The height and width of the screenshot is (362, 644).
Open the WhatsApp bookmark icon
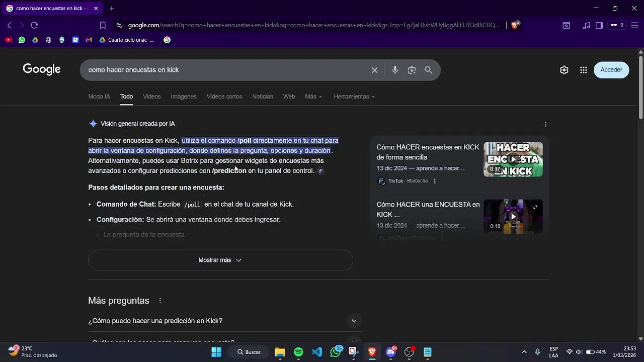click(x=22, y=40)
